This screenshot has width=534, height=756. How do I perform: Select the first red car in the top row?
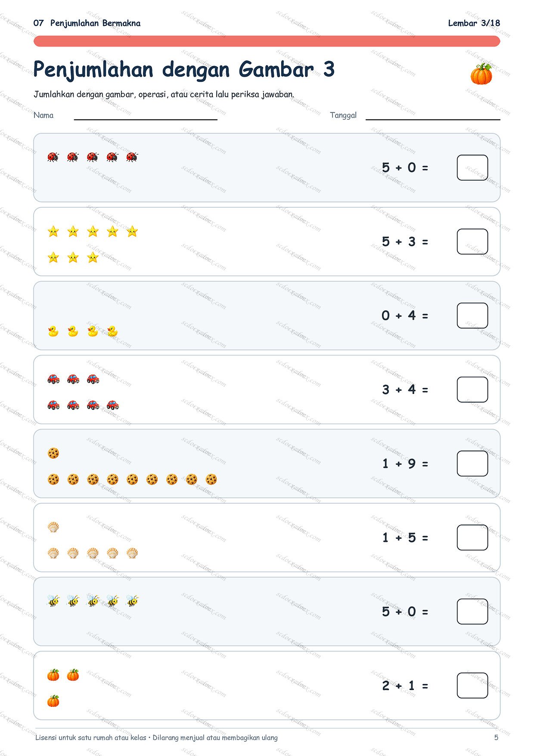point(53,379)
